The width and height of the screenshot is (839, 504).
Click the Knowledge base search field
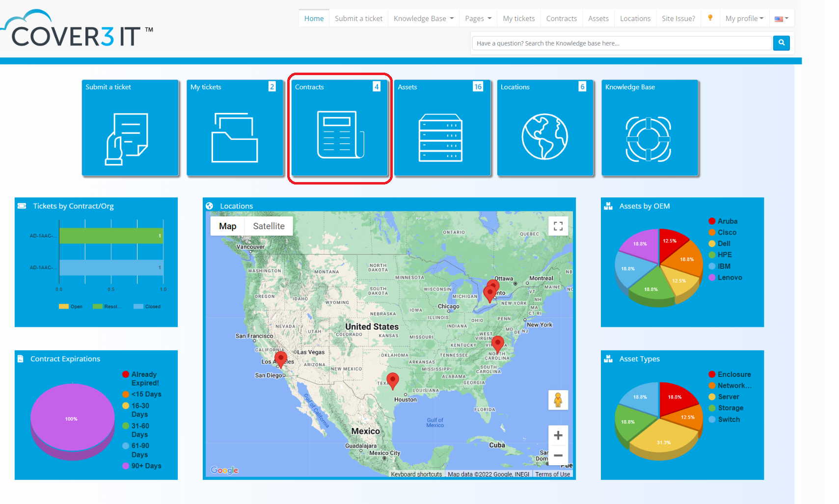coord(621,43)
